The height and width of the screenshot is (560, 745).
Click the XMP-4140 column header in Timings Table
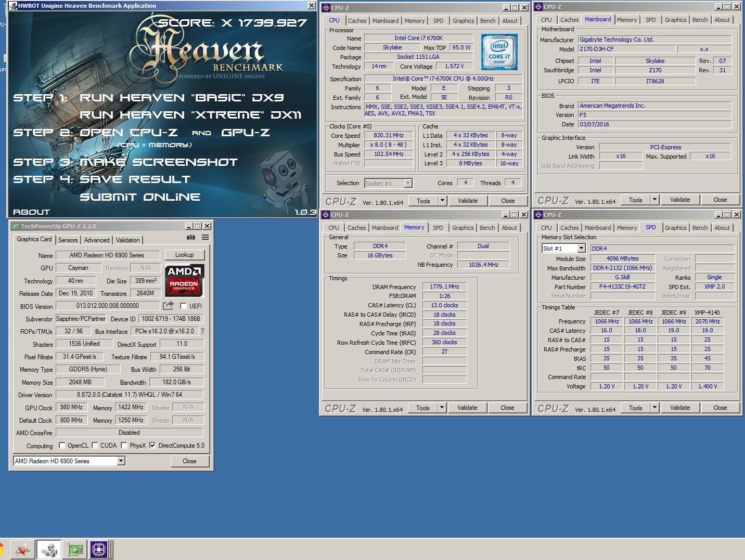coord(707,312)
